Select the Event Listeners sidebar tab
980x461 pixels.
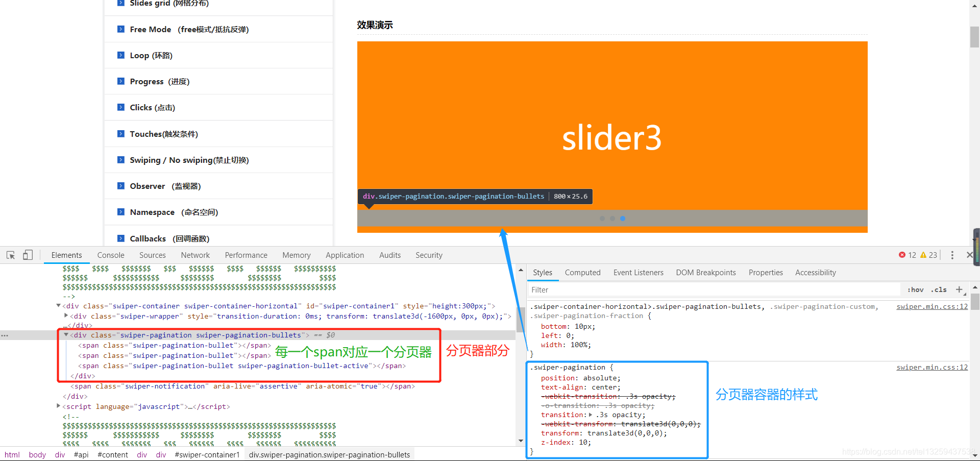(638, 272)
